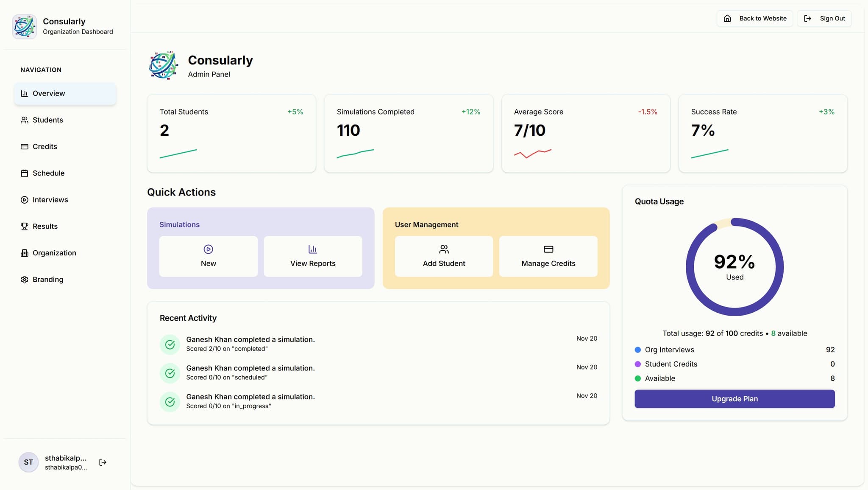Click the Consularly logo in sidebar header

pyautogui.click(x=24, y=26)
